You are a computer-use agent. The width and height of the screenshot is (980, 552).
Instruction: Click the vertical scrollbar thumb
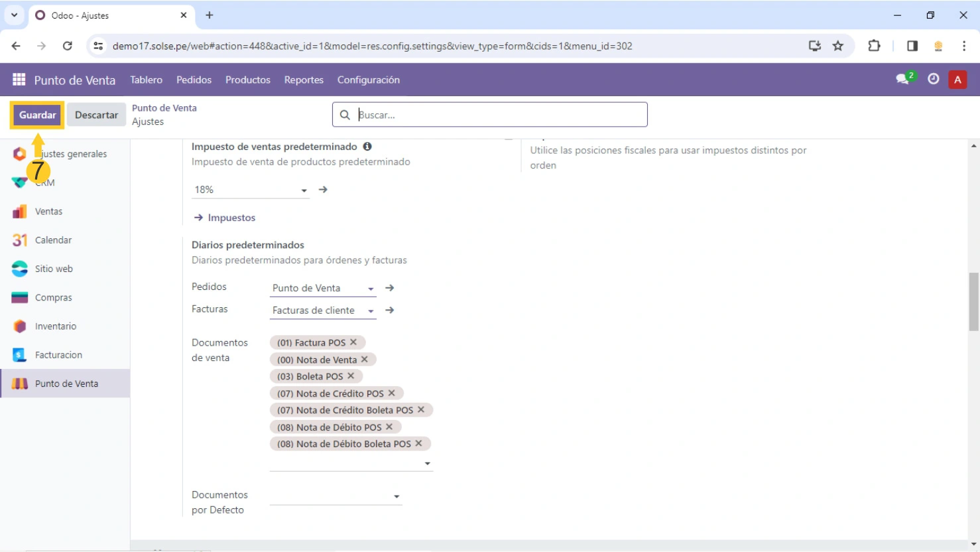point(973,301)
